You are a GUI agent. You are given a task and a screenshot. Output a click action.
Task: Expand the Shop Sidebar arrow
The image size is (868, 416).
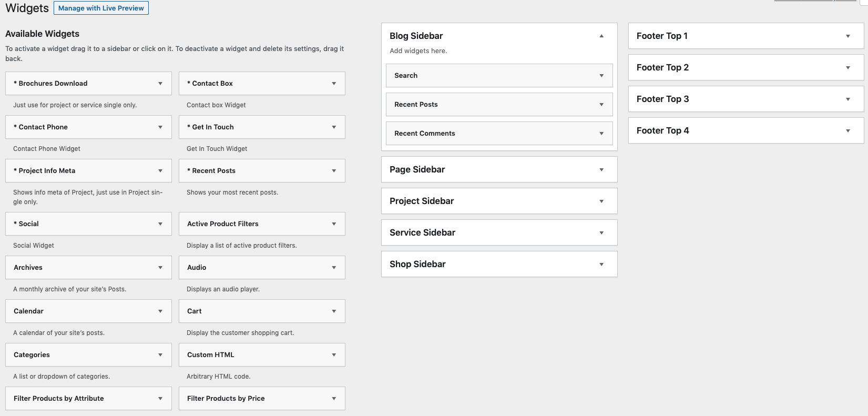click(x=601, y=264)
